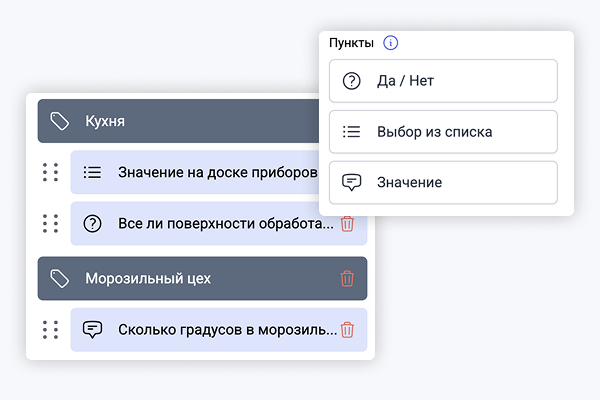Click the question mark icon in Да / Нет

click(351, 81)
